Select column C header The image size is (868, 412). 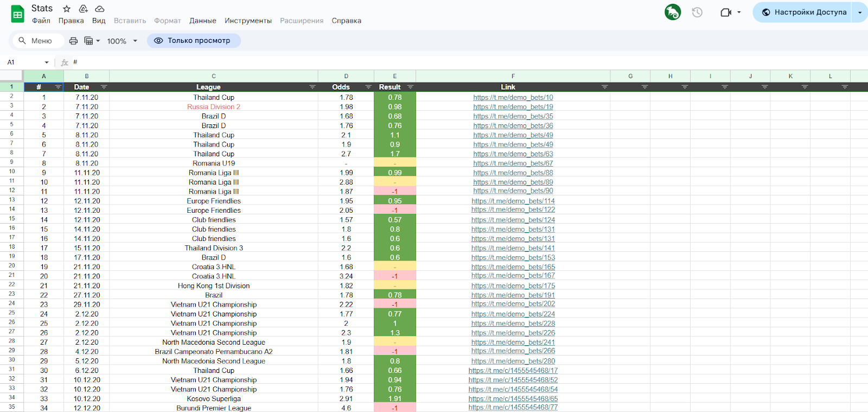(x=214, y=76)
